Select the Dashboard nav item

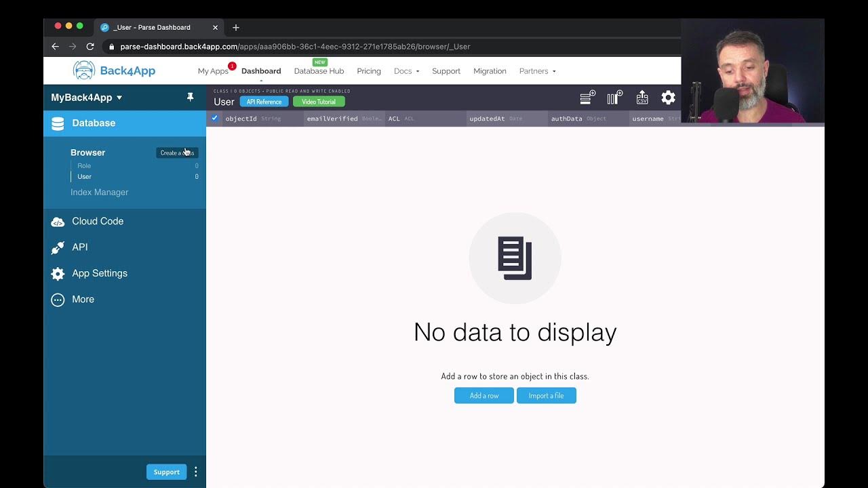coord(261,71)
